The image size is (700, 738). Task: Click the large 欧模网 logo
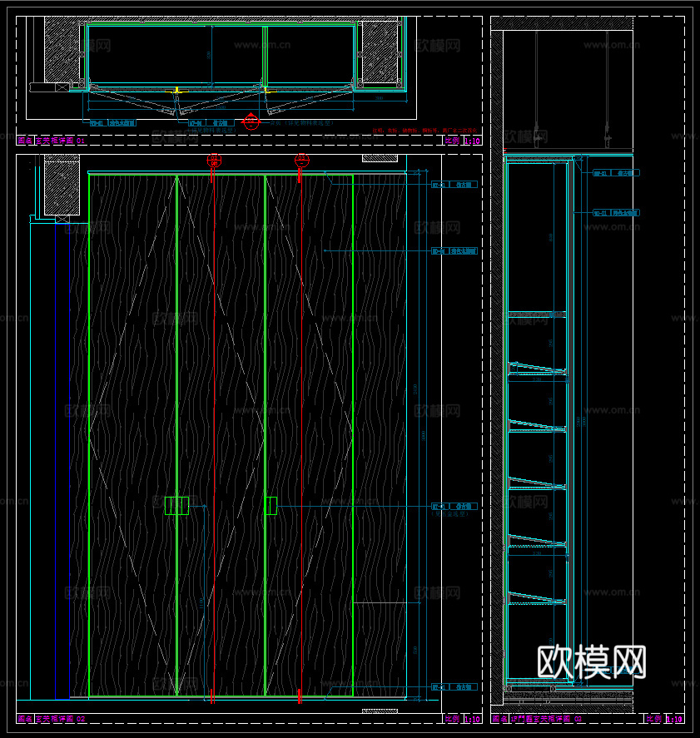(x=592, y=661)
